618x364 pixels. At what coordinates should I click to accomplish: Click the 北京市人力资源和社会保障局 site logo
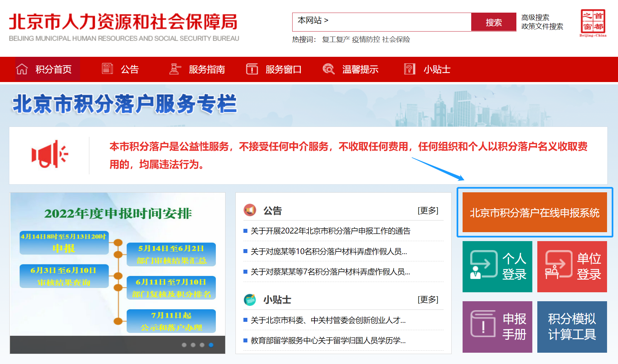click(x=124, y=27)
